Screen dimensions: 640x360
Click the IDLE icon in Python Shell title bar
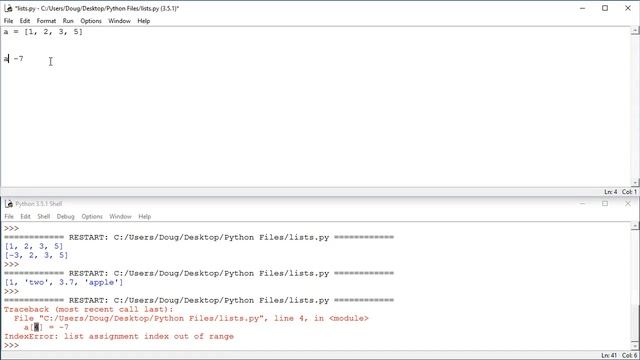pos(9,204)
